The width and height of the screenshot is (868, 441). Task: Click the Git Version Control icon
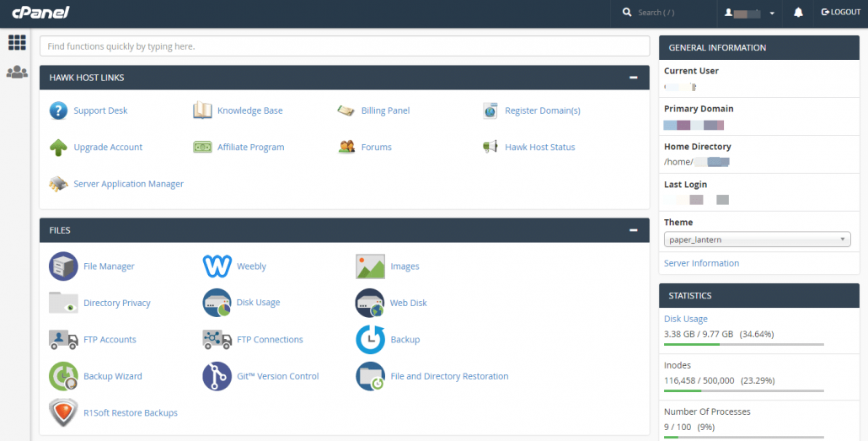tap(217, 376)
